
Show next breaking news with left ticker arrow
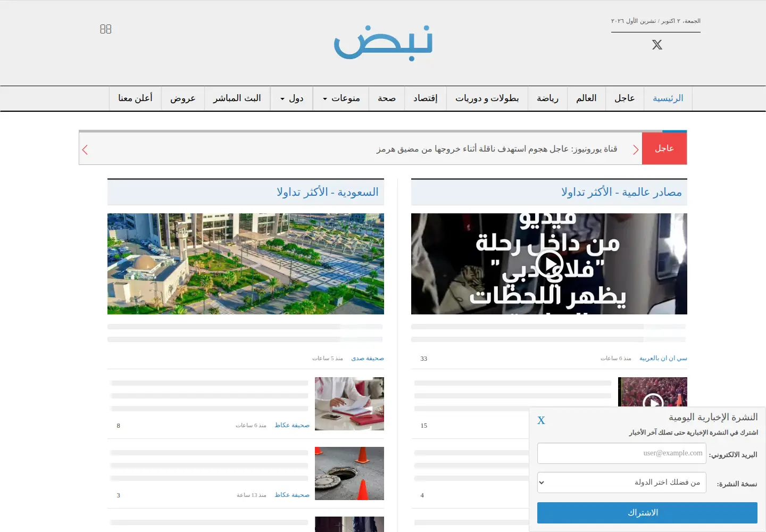point(85,149)
